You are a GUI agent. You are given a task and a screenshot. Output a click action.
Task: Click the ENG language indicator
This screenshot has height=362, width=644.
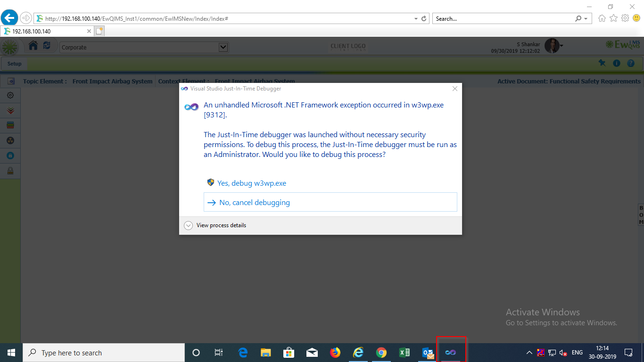pos(577,353)
